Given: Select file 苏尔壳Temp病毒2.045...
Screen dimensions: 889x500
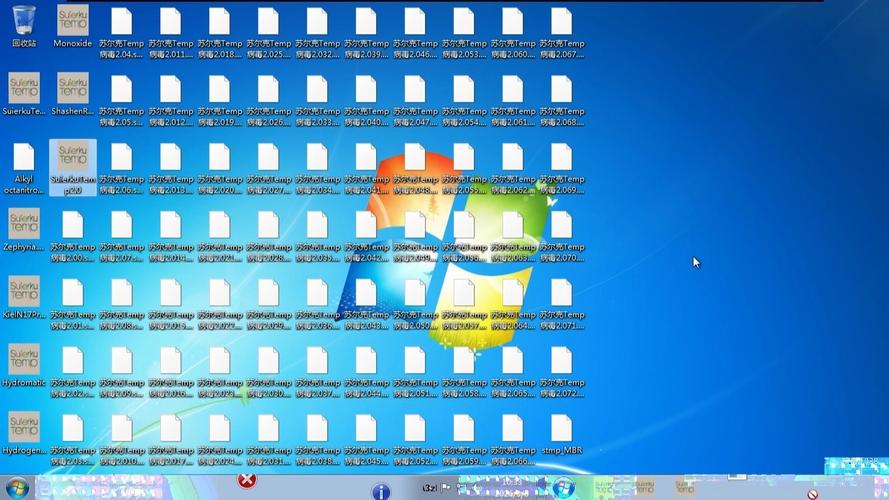Looking at the screenshot, I should (x=366, y=440).
